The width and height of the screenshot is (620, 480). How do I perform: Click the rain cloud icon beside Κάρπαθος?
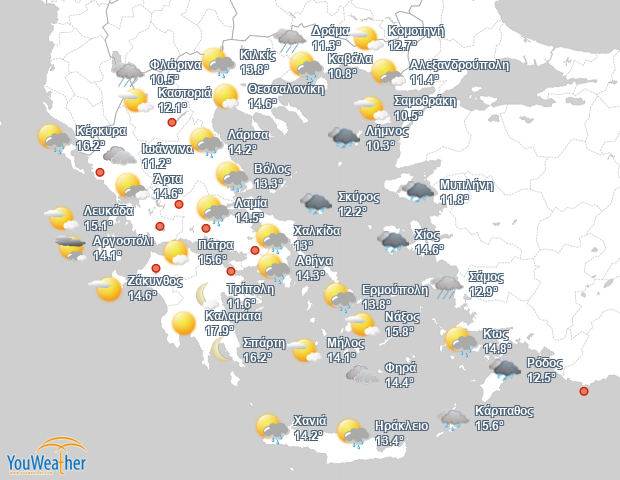coord(453,420)
